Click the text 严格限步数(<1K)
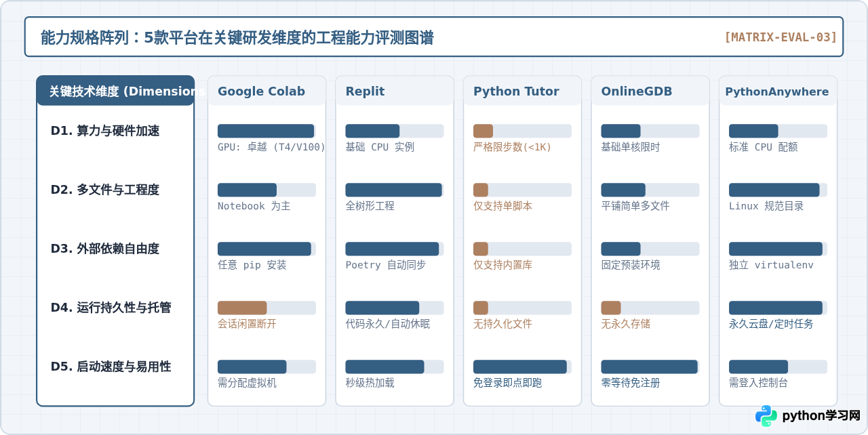 513,147
